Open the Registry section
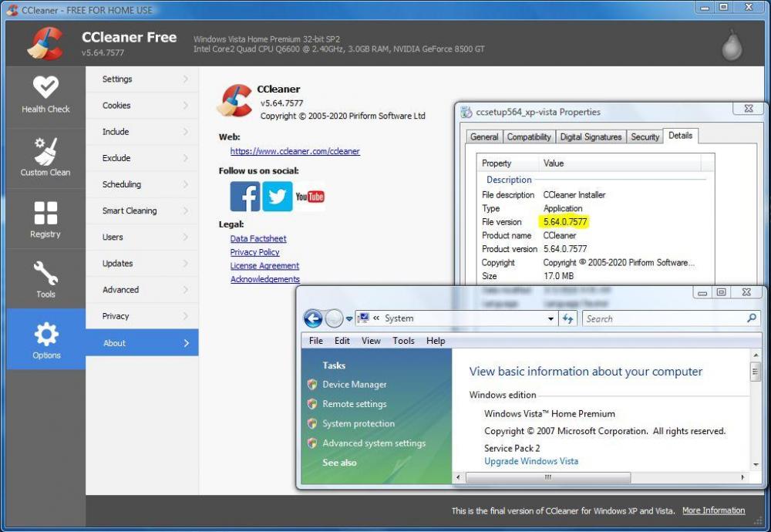 point(45,219)
